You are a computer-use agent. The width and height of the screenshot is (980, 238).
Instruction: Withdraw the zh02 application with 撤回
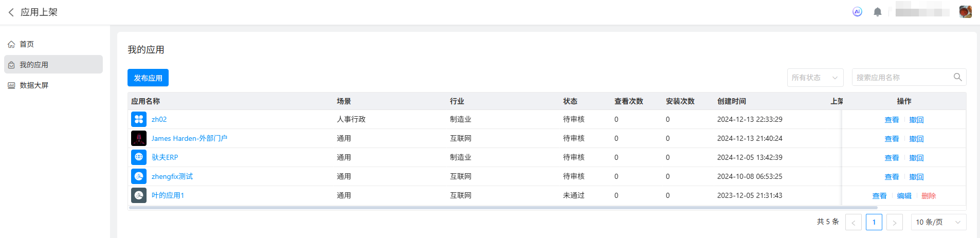[916, 120]
